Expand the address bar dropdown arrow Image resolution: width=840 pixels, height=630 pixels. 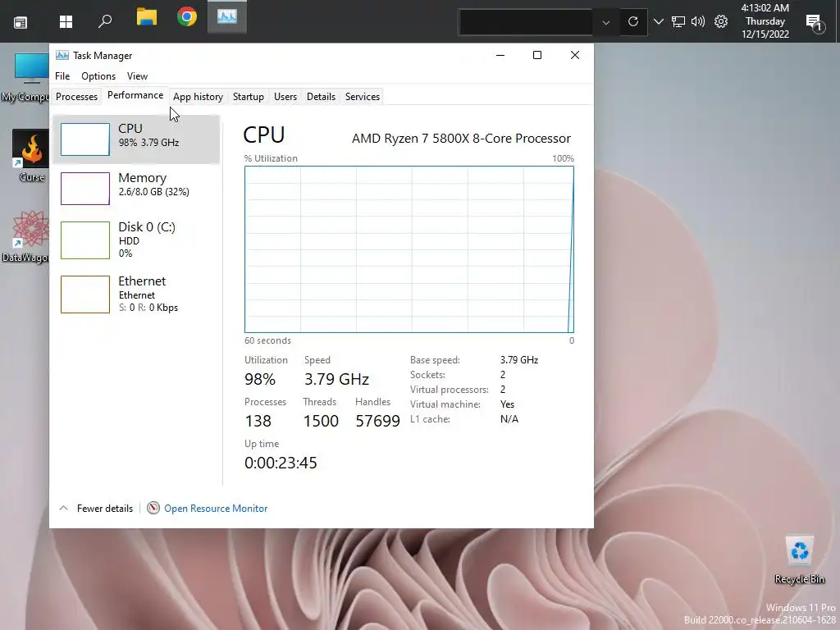click(606, 22)
